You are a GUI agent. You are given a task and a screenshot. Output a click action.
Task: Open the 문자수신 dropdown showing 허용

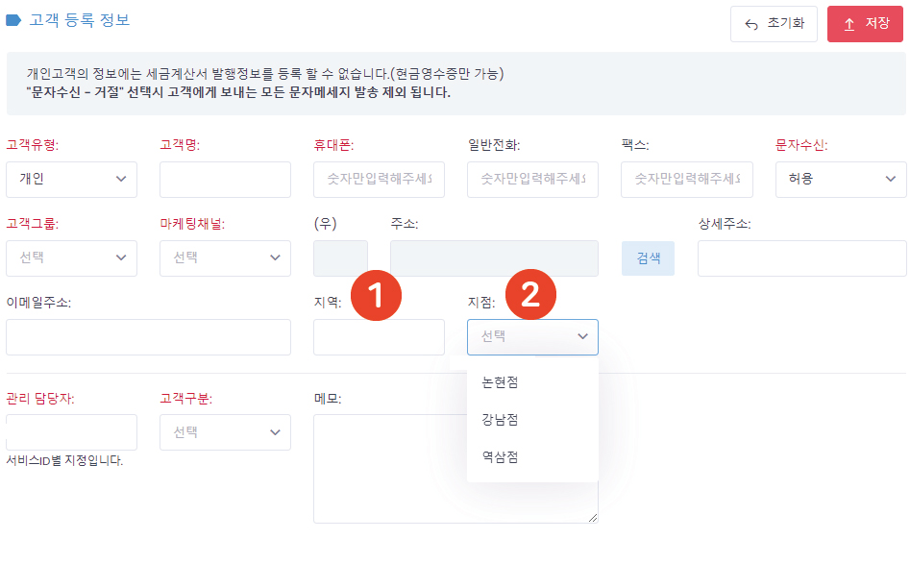point(841,180)
